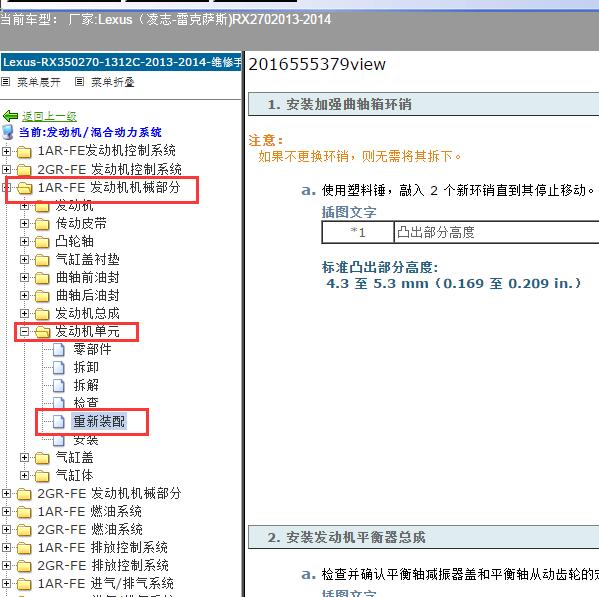Click the 凸轮轴 folder icon
Screen dimensions: 599x597
click(x=42, y=242)
